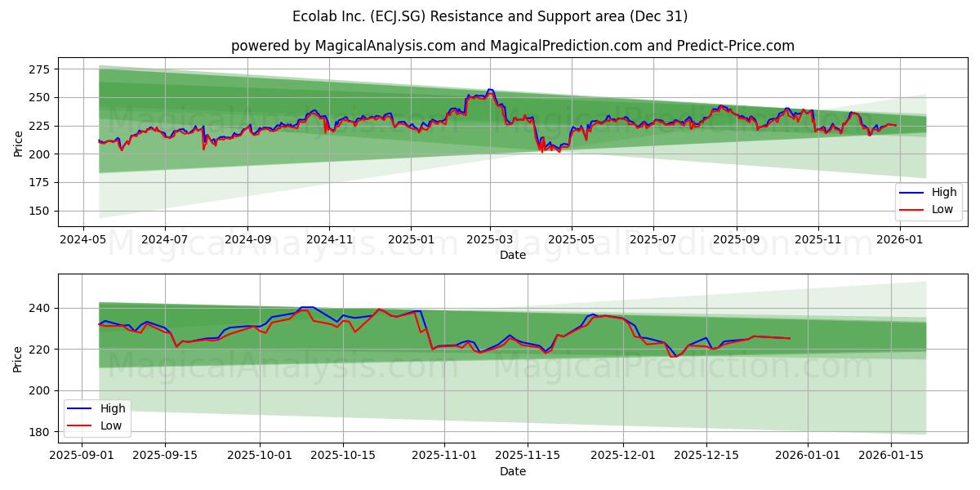The image size is (980, 490).
Task: Pick the "2025-12-01" date tick label
Action: click(625, 457)
